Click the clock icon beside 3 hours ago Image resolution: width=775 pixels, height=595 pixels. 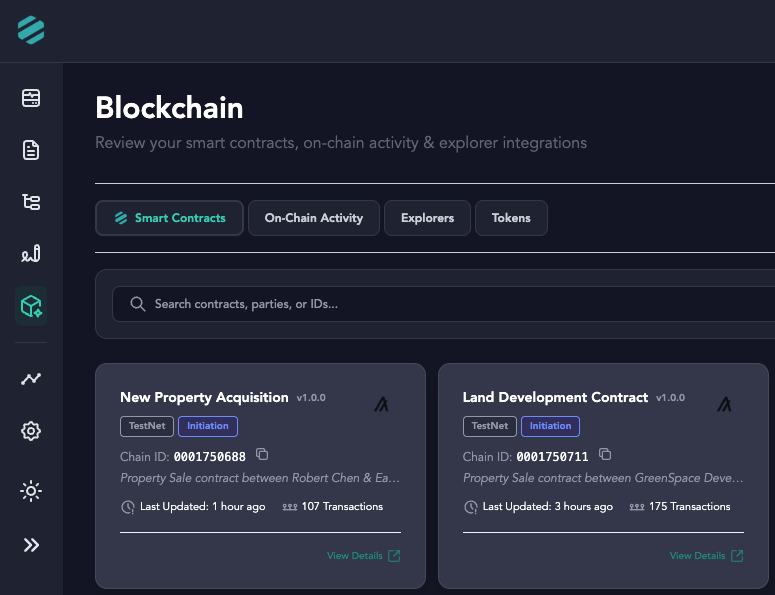pyautogui.click(x=471, y=507)
